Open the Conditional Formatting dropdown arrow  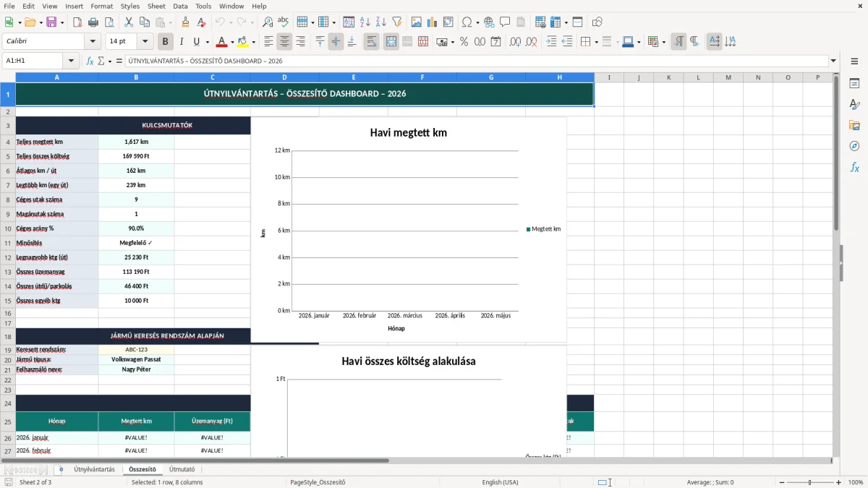point(663,42)
